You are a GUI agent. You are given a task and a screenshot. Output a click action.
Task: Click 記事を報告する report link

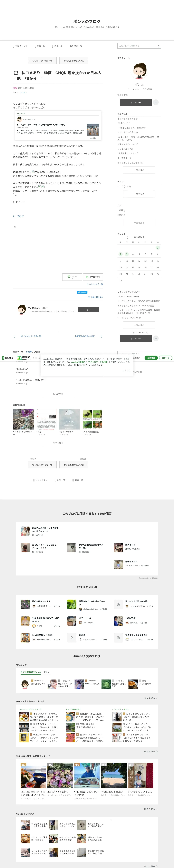(95, 297)
